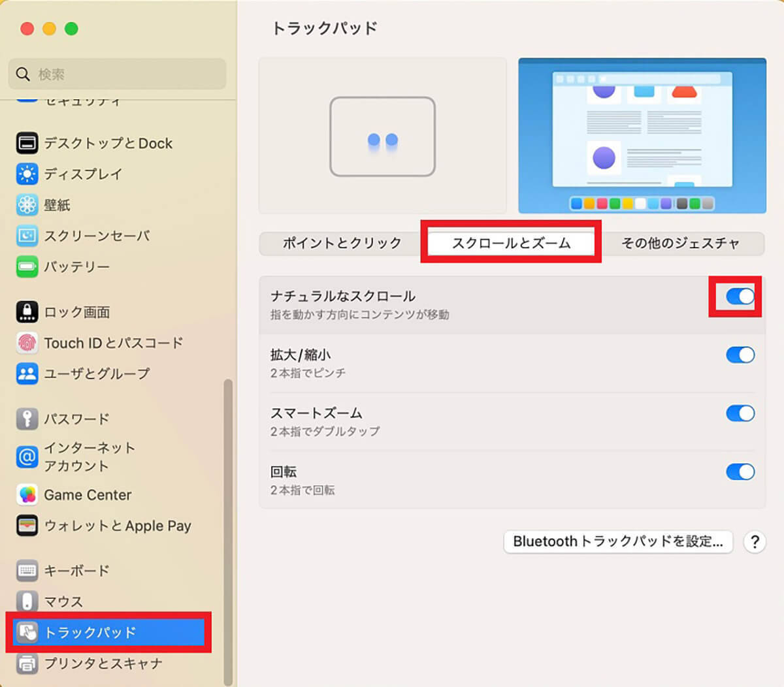Open その他のジェスチャ tab

[x=680, y=244]
